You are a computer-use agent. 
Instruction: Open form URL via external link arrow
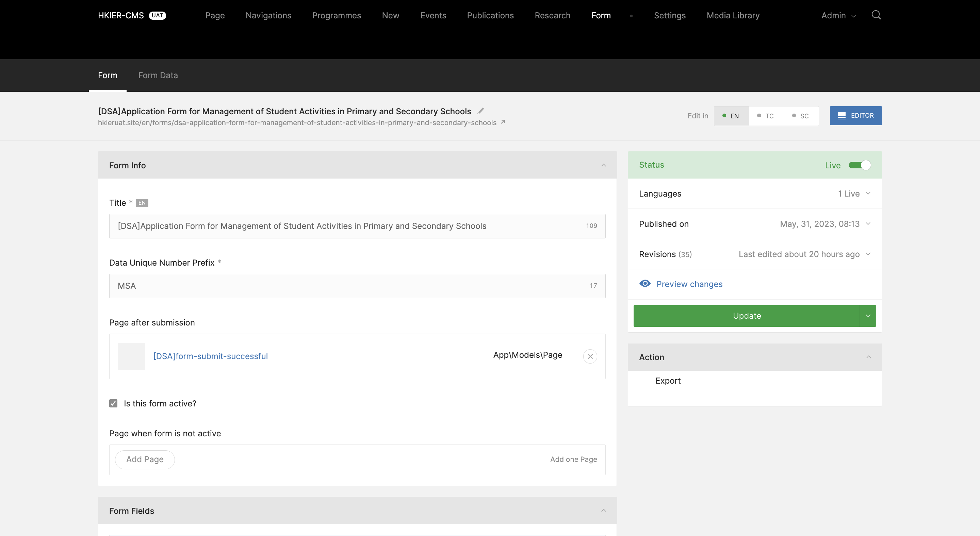[503, 122]
